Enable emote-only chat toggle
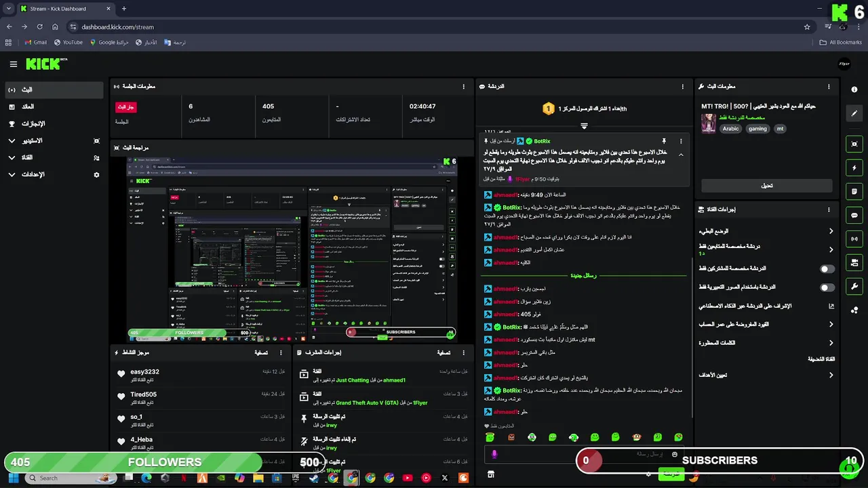Image resolution: width=868 pixels, height=488 pixels. click(827, 287)
